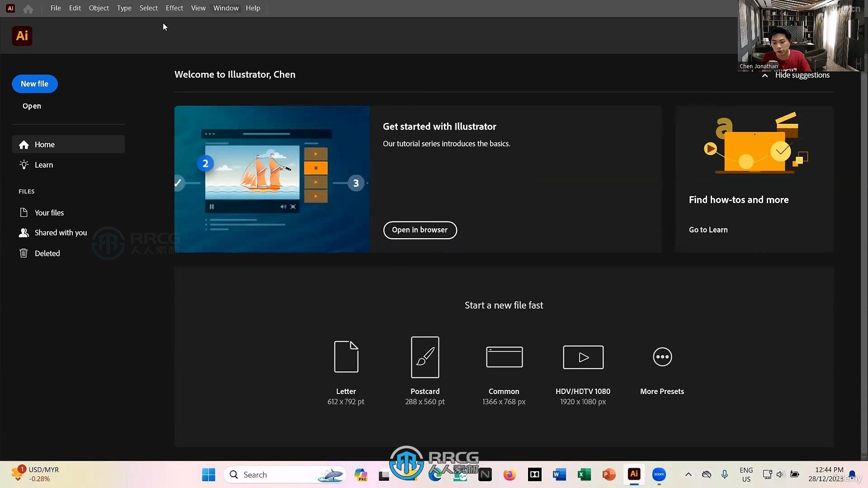Click the Go to Learn link
The image size is (868, 488).
click(708, 230)
